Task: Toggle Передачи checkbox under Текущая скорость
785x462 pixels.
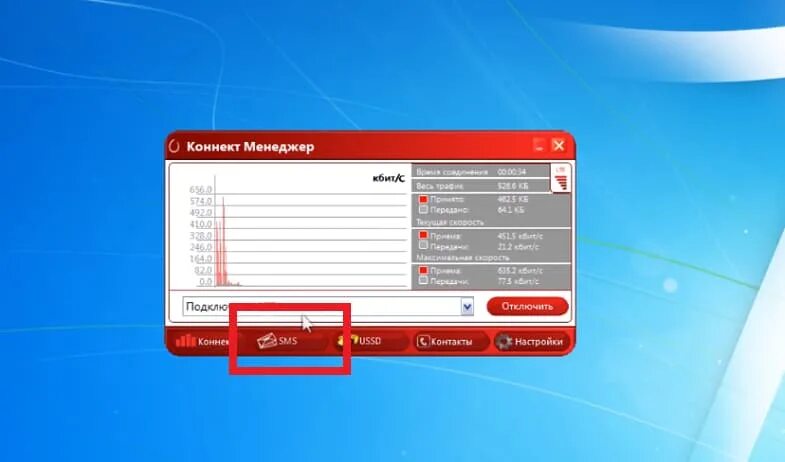Action: 423,246
